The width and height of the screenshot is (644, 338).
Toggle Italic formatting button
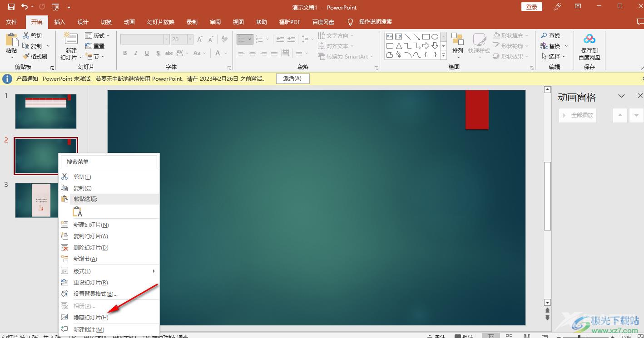coord(136,53)
